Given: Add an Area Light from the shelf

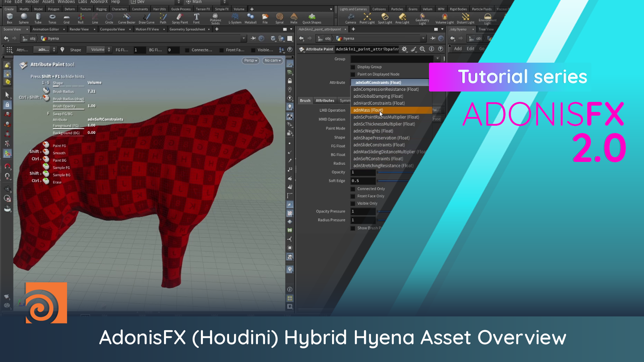Looking at the screenshot, I should 402,18.
